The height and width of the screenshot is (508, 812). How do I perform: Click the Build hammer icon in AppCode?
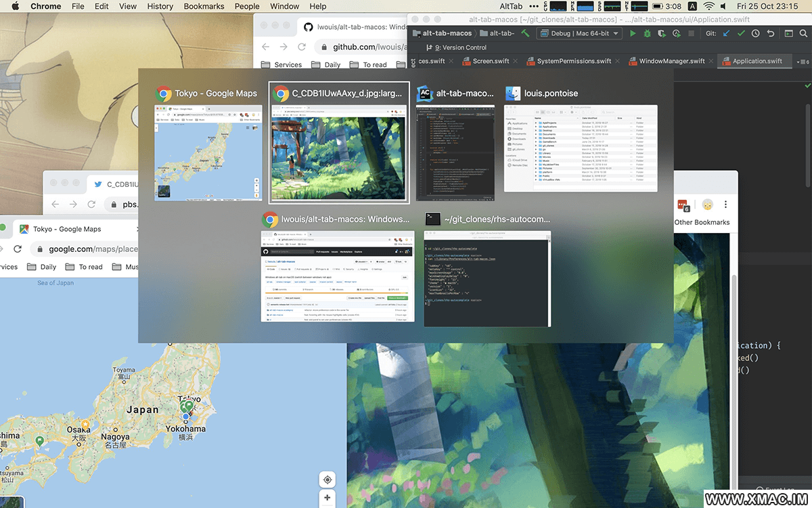[x=525, y=33]
